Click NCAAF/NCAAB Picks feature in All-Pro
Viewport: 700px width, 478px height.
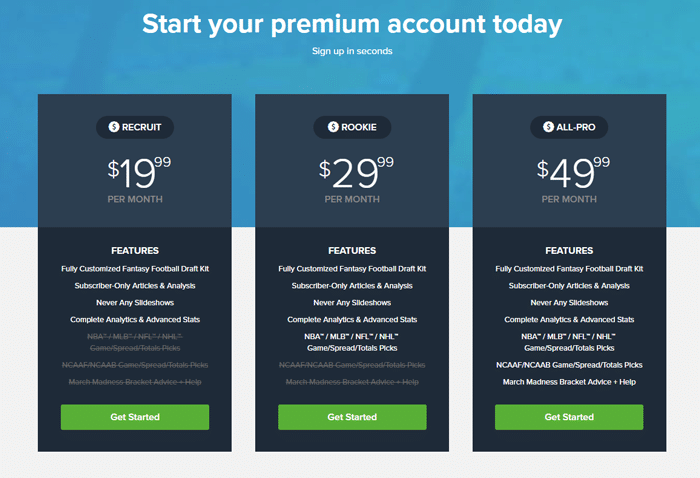[569, 365]
